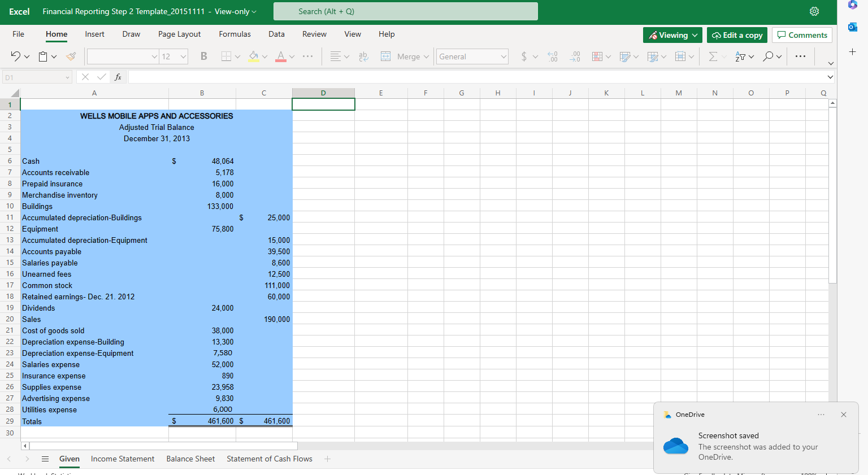Click the sidebar plus add icon
The height and width of the screenshot is (475, 868).
pos(853,51)
